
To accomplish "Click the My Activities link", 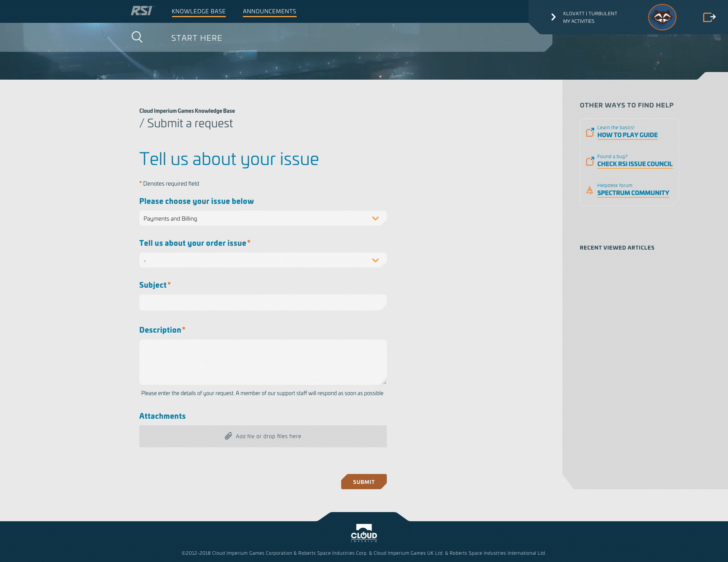I will point(578,21).
